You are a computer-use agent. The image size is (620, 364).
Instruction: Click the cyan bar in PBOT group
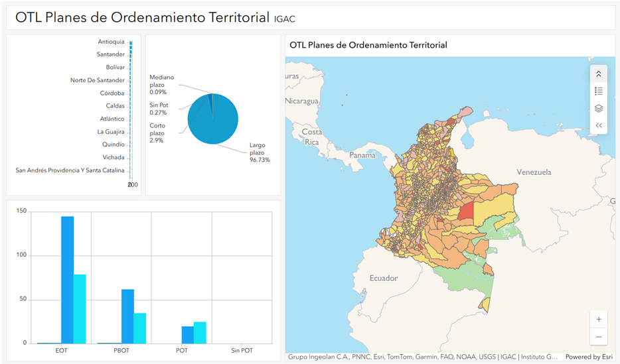click(x=140, y=328)
